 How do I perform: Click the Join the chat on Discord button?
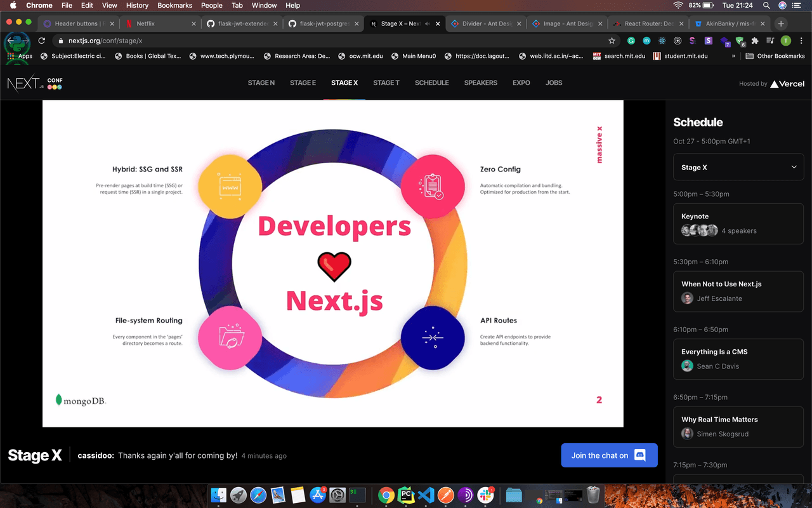[x=609, y=455]
